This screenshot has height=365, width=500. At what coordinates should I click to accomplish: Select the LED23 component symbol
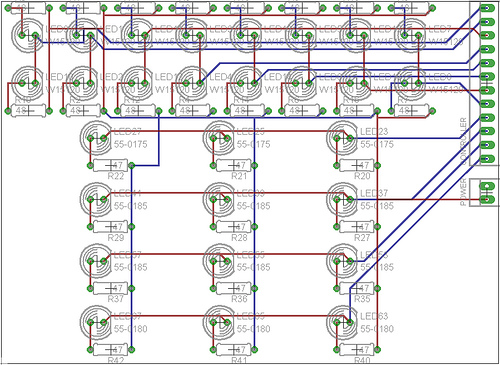point(343,138)
